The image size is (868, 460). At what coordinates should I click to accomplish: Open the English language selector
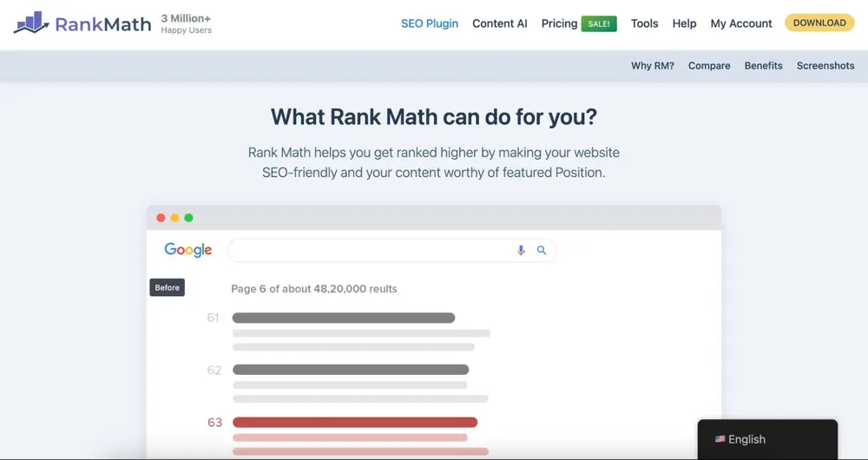click(x=767, y=439)
